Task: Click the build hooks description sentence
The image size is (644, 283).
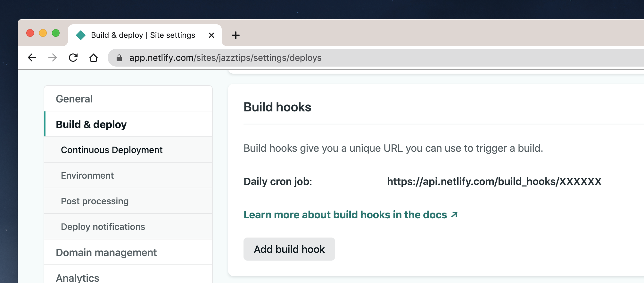Action: click(x=393, y=148)
